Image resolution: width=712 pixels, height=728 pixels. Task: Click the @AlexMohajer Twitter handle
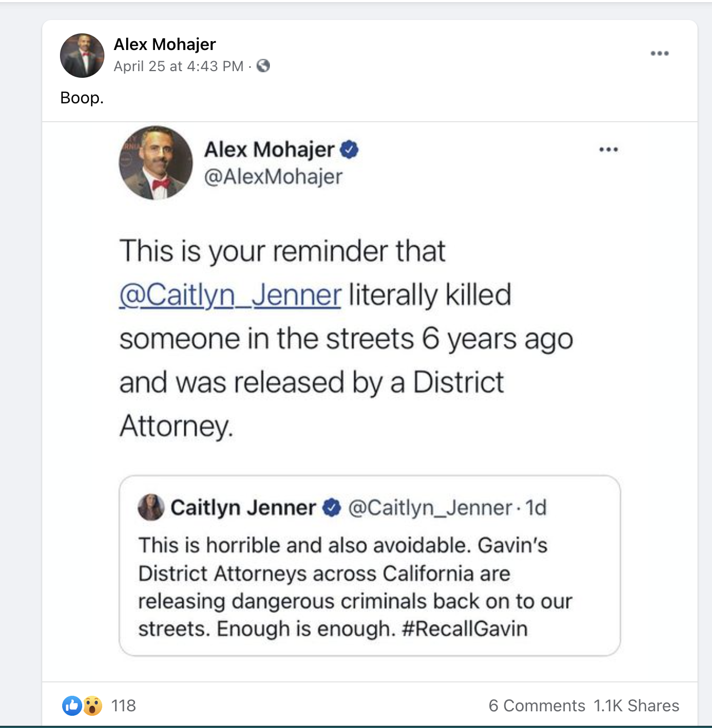pyautogui.click(x=273, y=177)
